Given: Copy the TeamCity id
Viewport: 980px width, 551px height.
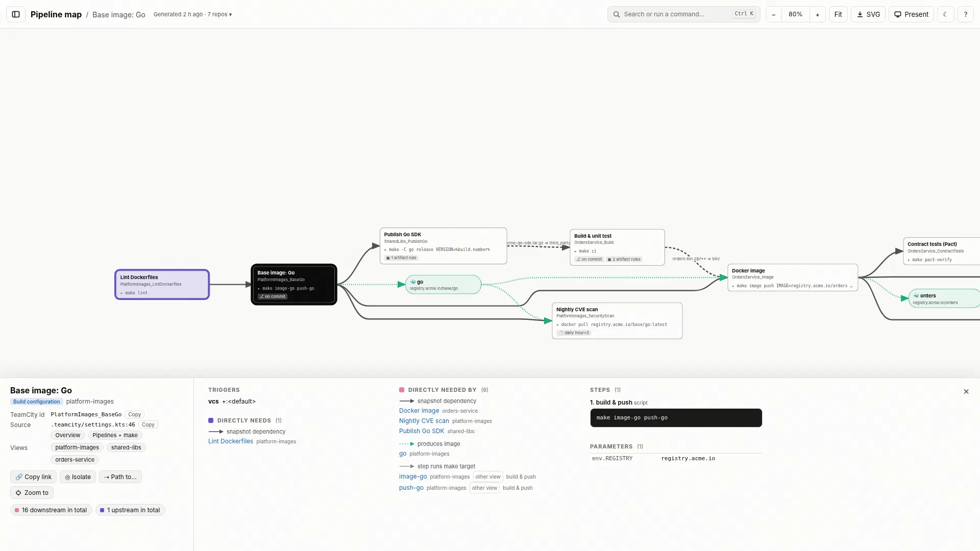Looking at the screenshot, I should 134,415.
